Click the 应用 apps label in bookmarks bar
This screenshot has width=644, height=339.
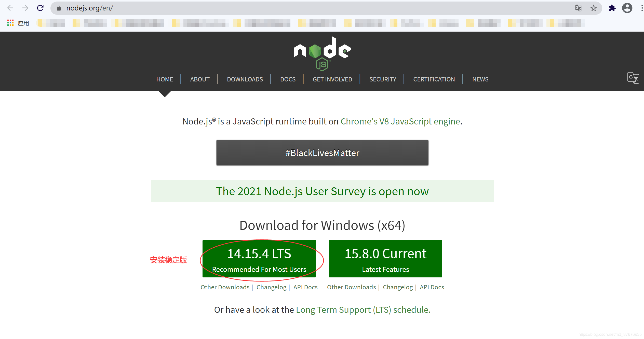click(x=23, y=23)
